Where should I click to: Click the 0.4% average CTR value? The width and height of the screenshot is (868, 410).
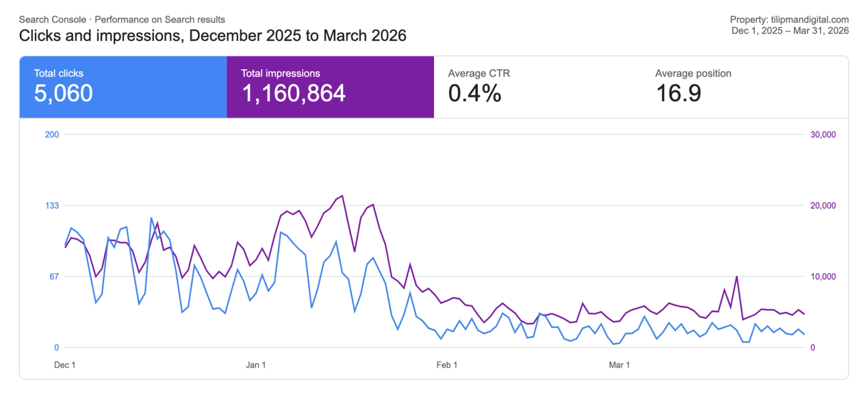click(475, 93)
